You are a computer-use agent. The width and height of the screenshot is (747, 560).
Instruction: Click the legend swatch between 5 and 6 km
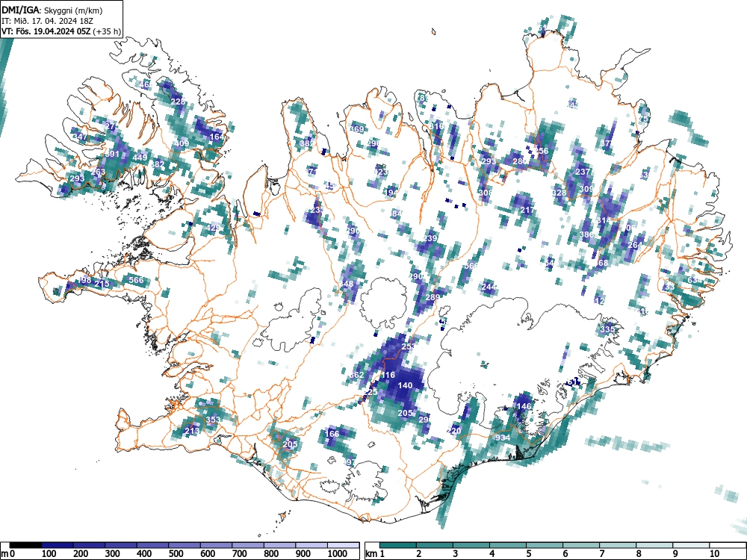[x=545, y=545]
